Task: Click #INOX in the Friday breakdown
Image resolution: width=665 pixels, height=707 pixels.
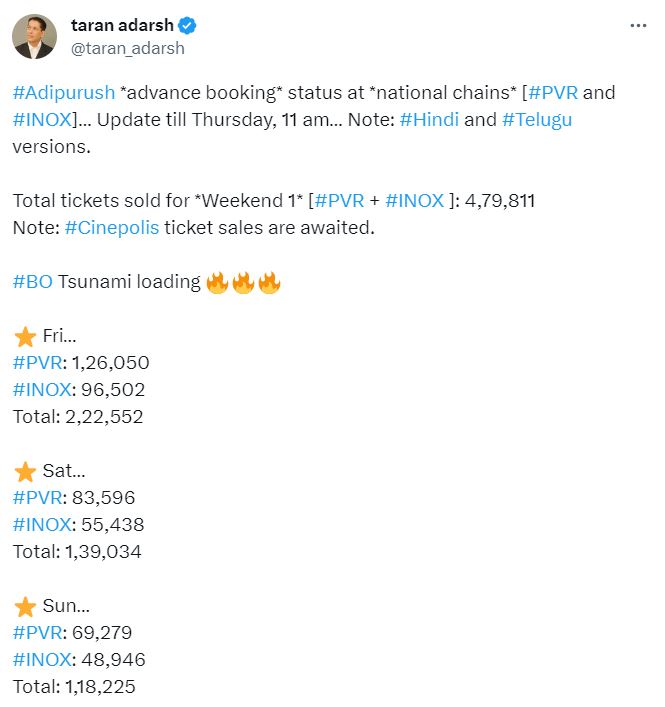Action: tap(42, 390)
